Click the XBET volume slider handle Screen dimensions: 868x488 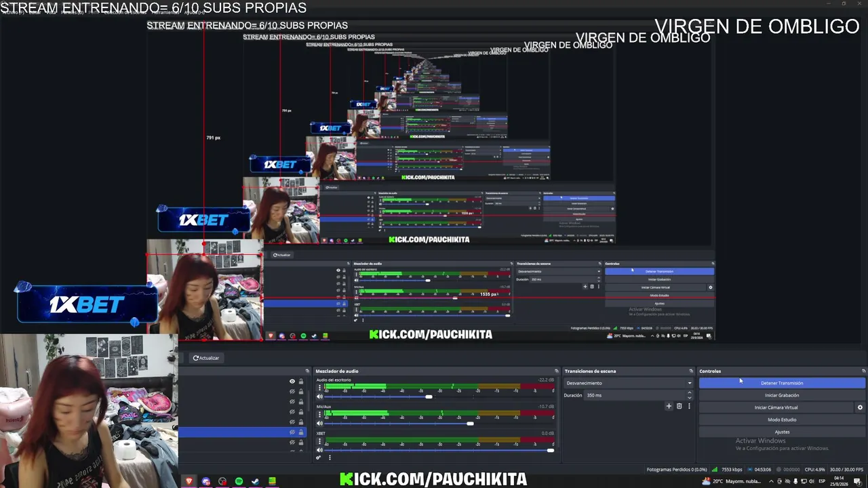[550, 450]
